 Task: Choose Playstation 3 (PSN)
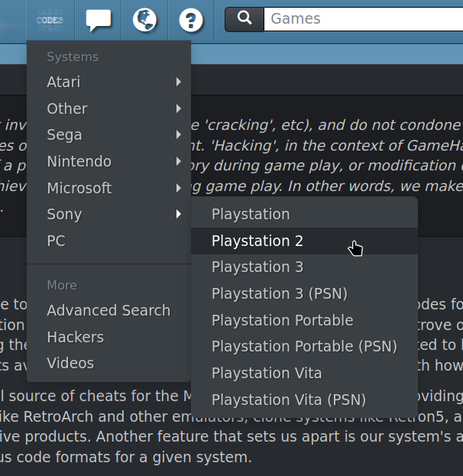[305, 294]
